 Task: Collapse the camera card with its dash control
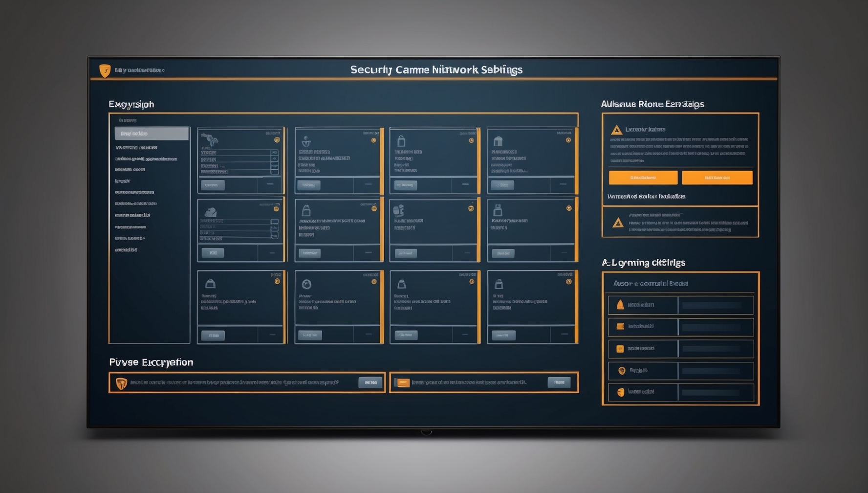[270, 184]
